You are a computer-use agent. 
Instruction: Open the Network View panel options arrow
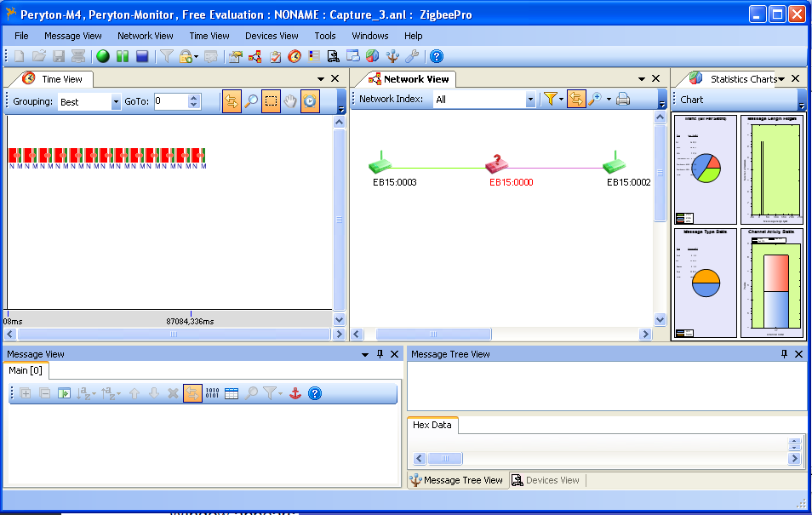pos(641,79)
